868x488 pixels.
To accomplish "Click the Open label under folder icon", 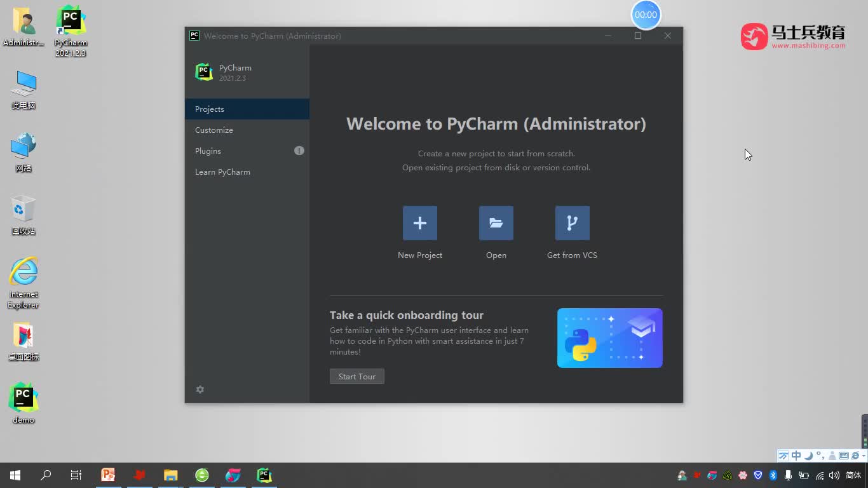I will pos(496,255).
